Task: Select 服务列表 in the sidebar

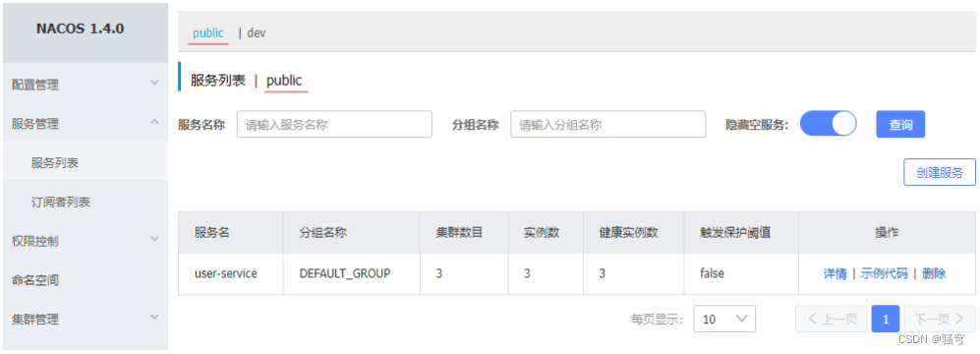Action: coord(85,162)
